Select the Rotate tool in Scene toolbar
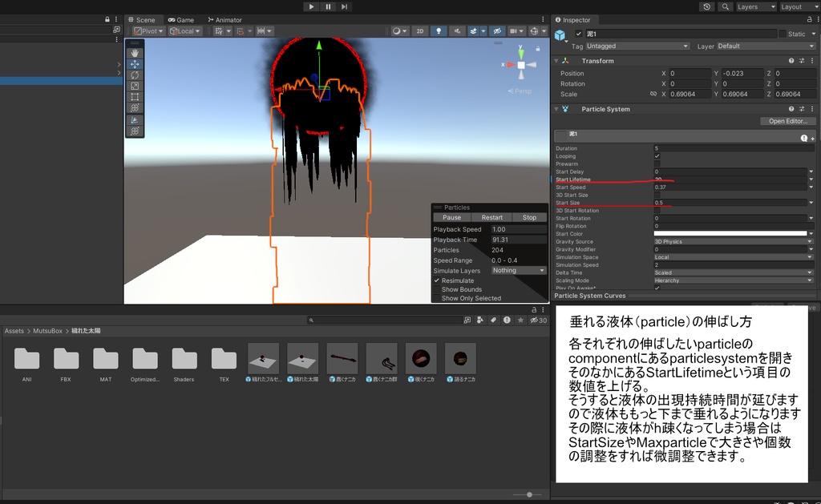Image resolution: width=821 pixels, height=504 pixels. (135, 75)
